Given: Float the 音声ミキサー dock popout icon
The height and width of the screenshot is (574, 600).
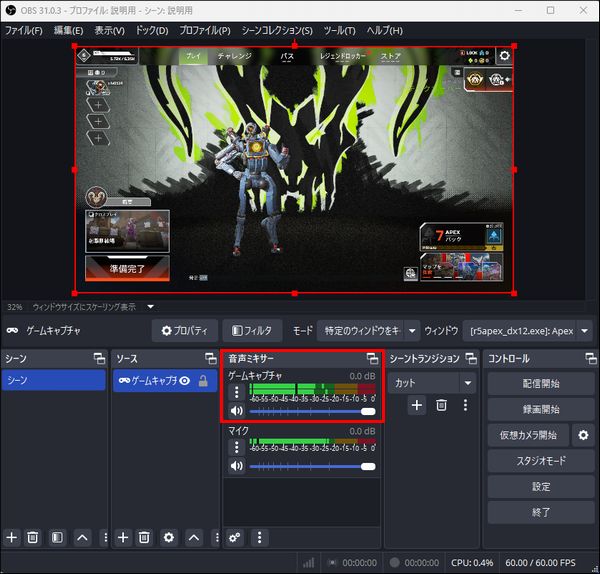Looking at the screenshot, I should pyautogui.click(x=372, y=359).
